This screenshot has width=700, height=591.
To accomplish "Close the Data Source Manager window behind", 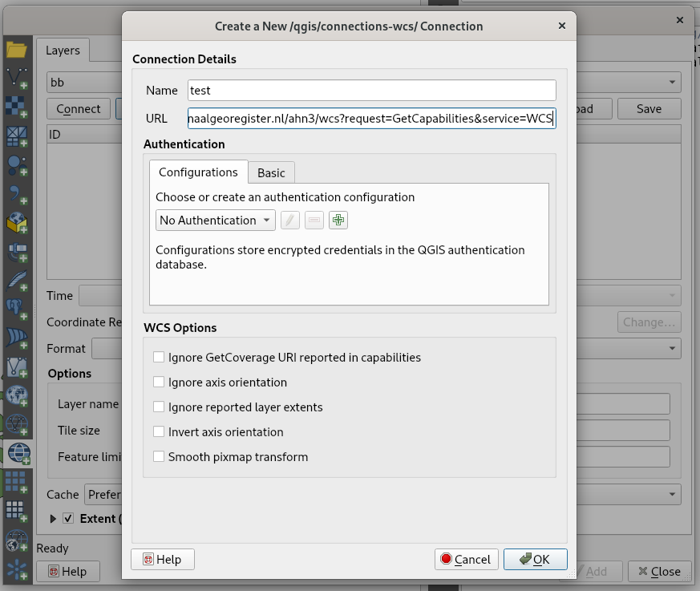I will [679, 20].
